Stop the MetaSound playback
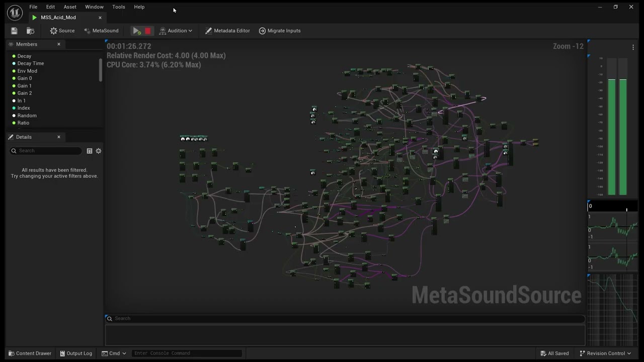The image size is (644, 362). pos(147,31)
